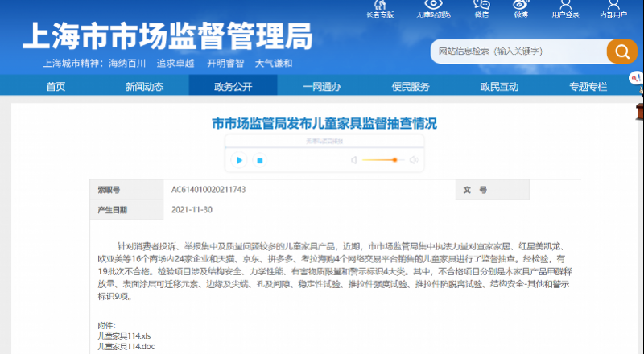Viewport: 644px width, 354px height.
Task: Click the 上海市市场监督管理局 site title
Action: pos(167,36)
